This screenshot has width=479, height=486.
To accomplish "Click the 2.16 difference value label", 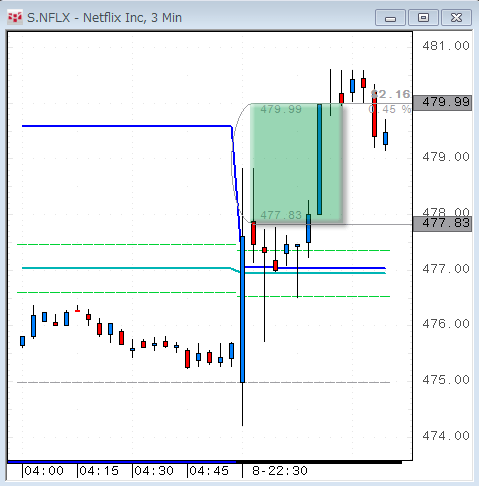I will pos(391,94).
